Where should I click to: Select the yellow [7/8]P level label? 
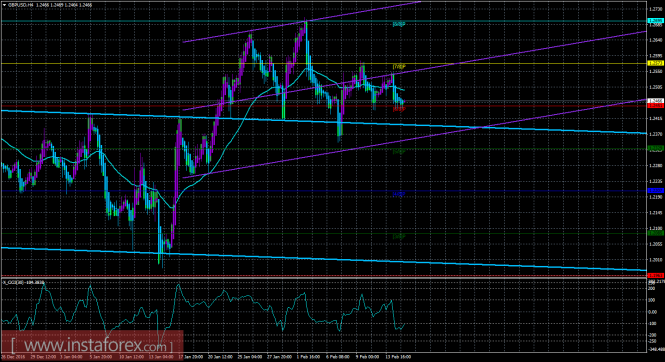[399, 67]
